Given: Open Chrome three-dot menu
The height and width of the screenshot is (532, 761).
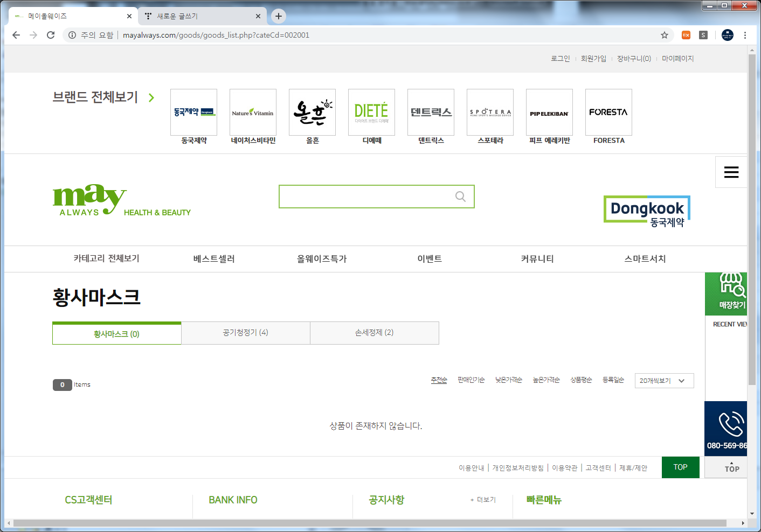Looking at the screenshot, I should tap(745, 35).
